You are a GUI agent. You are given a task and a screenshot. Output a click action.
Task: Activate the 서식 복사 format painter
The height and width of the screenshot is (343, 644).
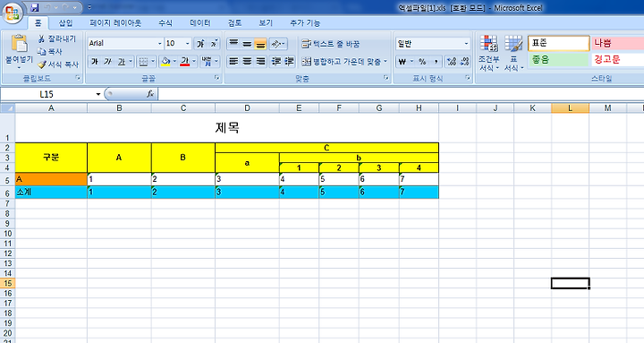pos(58,64)
